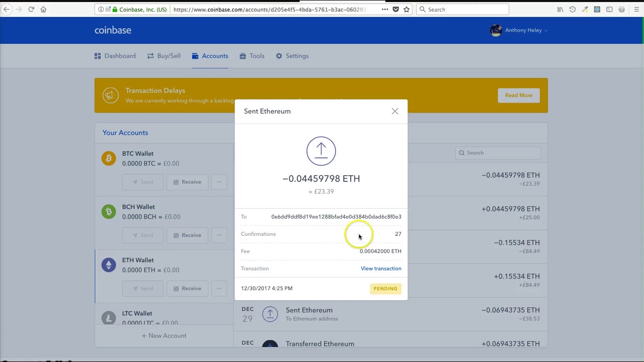Screen dimensions: 644x362
Task: Go forward with the browser forward arrow
Action: (19, 10)
